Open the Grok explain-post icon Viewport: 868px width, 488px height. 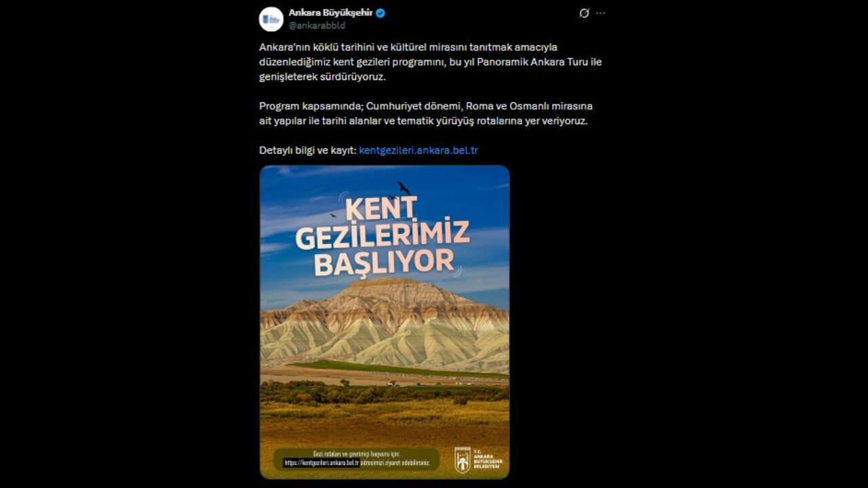(584, 13)
